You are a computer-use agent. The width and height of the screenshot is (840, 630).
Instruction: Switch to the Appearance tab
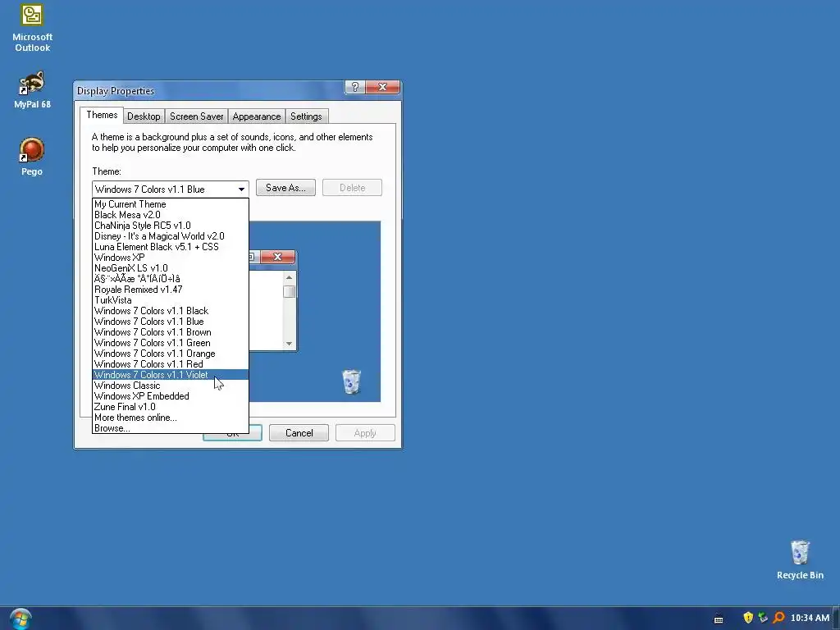pyautogui.click(x=256, y=116)
